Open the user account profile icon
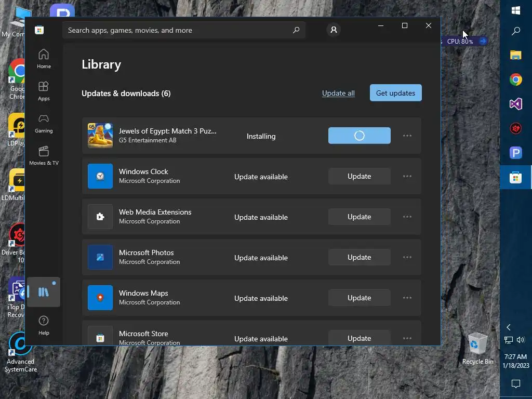 334,30
